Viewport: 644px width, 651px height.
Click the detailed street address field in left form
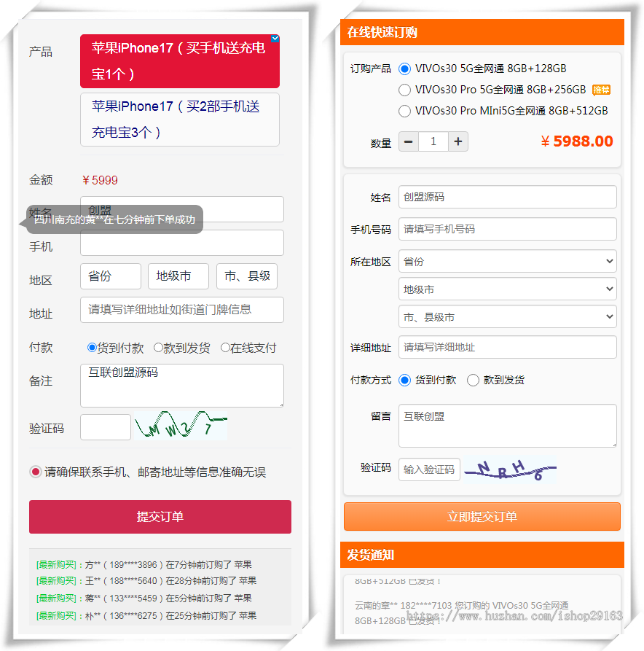pos(181,310)
